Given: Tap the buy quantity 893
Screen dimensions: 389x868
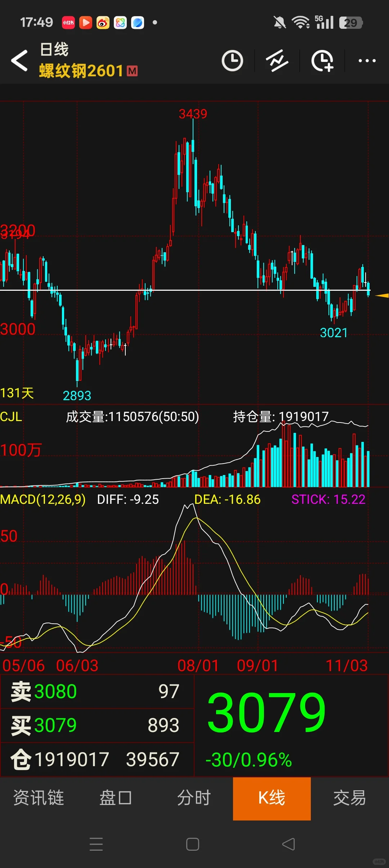Looking at the screenshot, I should 164,725.
